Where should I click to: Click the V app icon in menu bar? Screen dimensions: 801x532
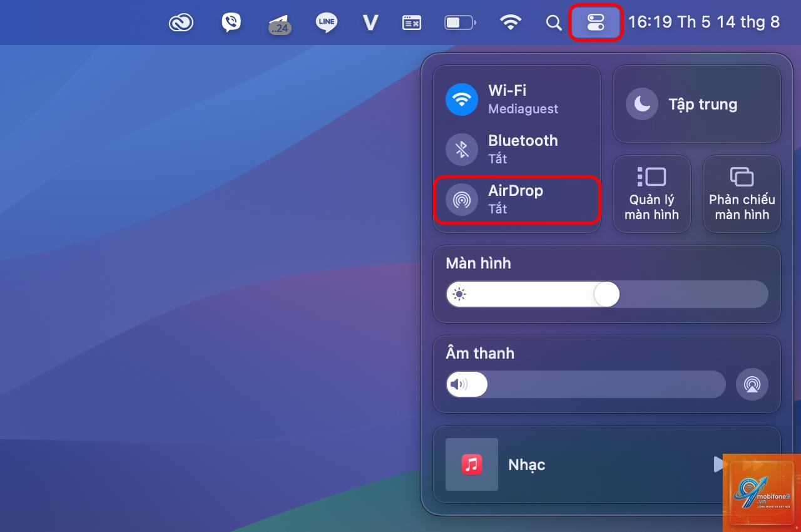370,23
